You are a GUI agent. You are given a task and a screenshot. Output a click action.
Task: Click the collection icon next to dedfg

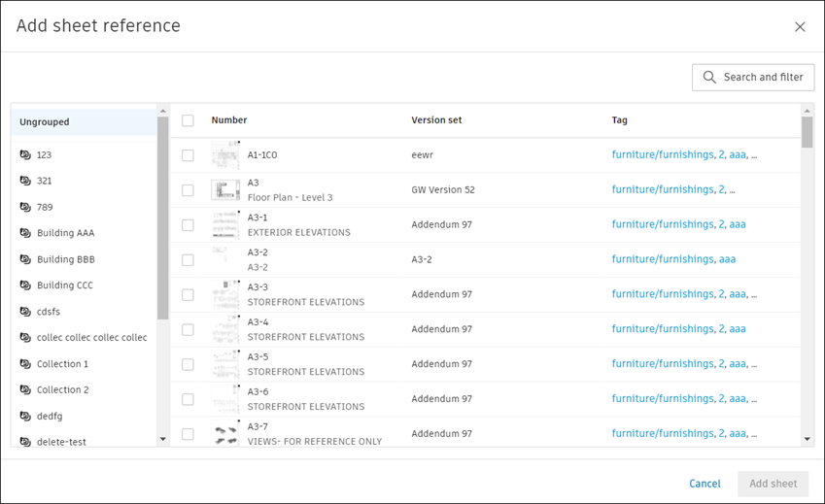point(25,417)
